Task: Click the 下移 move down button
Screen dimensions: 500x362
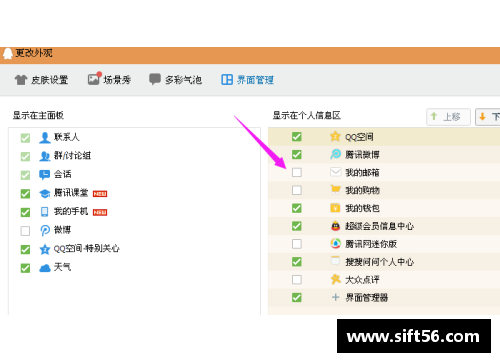Action: pyautogui.click(x=488, y=117)
